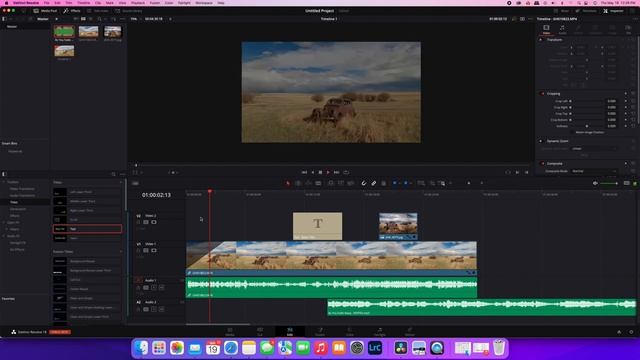Lock the Video 2 track

[x=138, y=222]
